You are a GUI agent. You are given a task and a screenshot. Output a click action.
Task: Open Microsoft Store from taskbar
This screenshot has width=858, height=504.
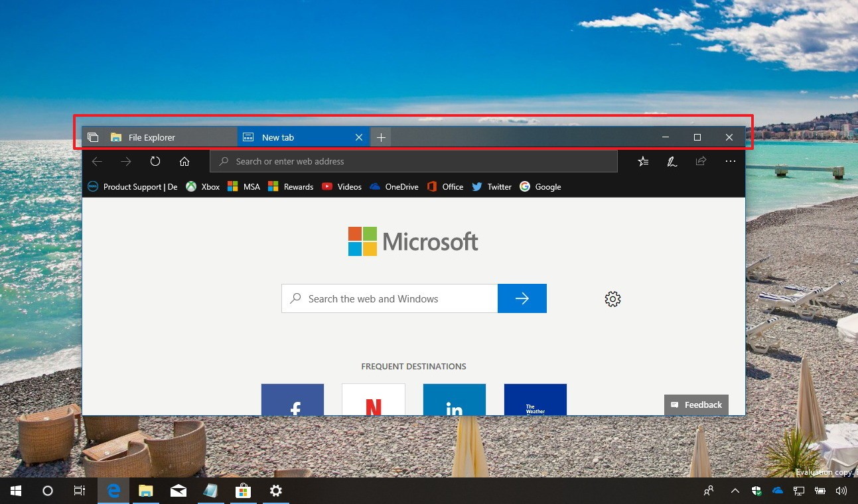(x=243, y=491)
